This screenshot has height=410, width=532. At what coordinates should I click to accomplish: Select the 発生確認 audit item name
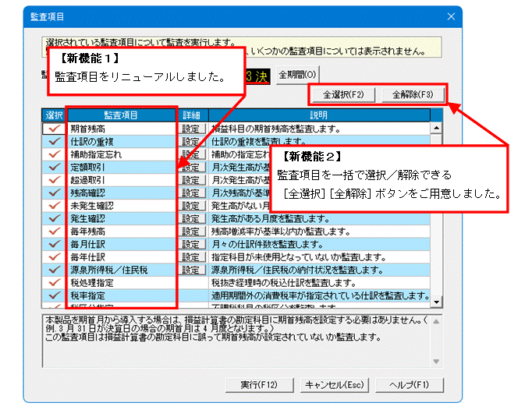pos(88,219)
